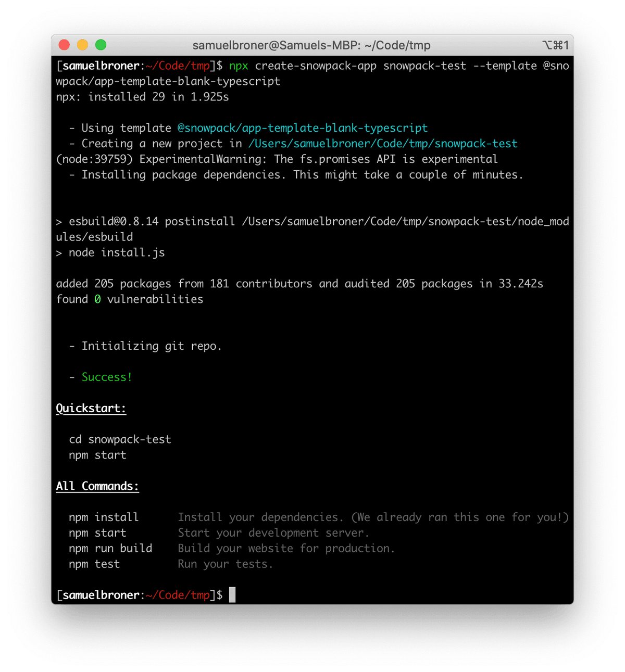Click the green '0' vulnerabilities count

97,299
